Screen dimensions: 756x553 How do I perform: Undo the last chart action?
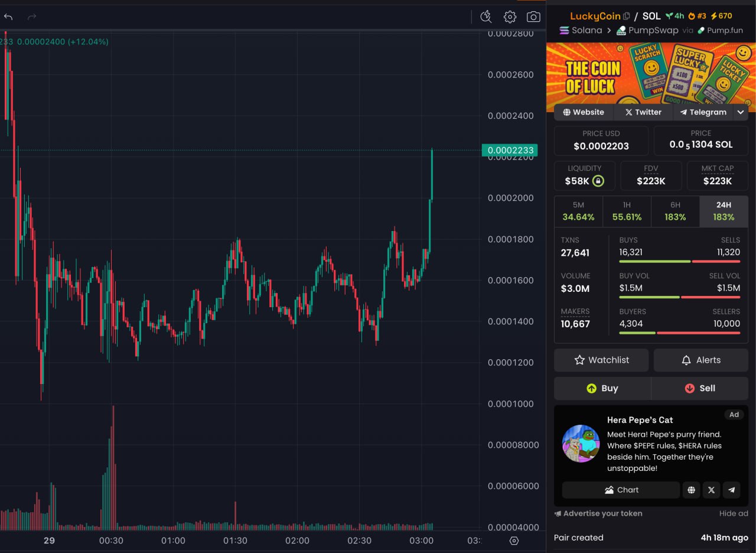tap(8, 17)
